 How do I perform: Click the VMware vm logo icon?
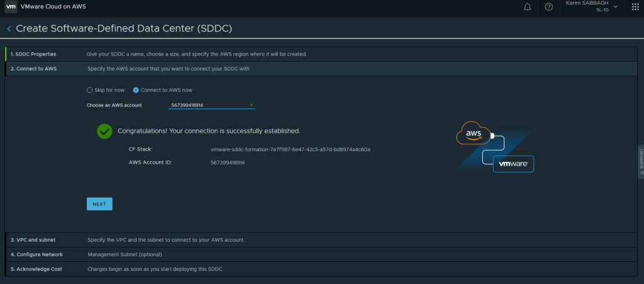coord(11,6)
